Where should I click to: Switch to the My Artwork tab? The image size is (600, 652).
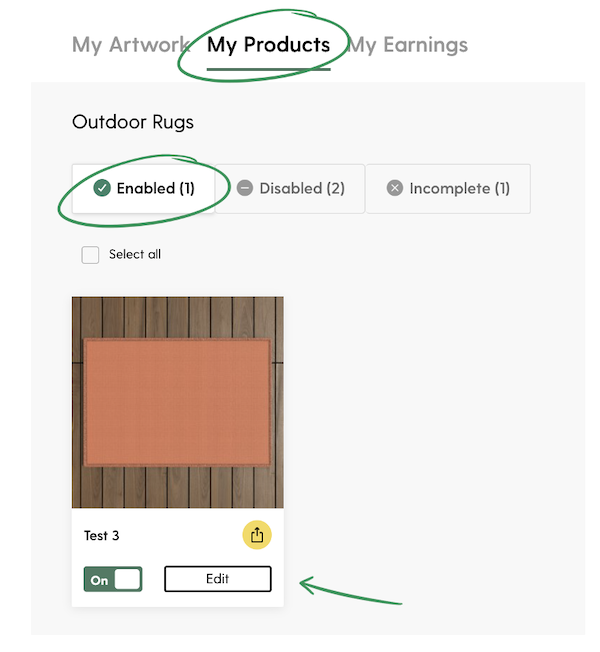pyautogui.click(x=131, y=45)
